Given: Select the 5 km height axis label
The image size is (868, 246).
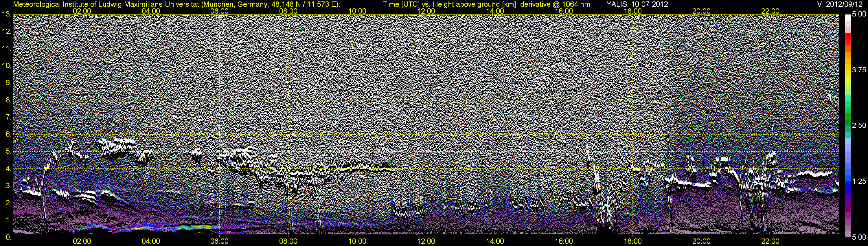Looking at the screenshot, I should tap(8, 152).
